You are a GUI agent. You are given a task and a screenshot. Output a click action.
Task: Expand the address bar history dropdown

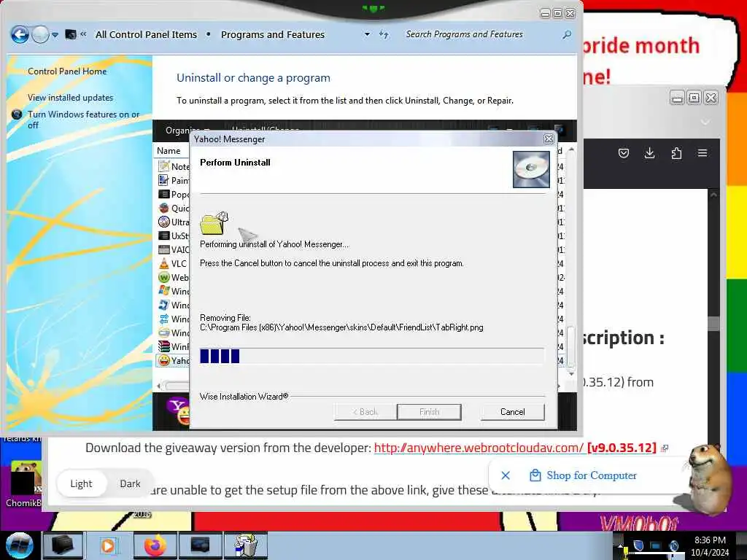pos(367,34)
